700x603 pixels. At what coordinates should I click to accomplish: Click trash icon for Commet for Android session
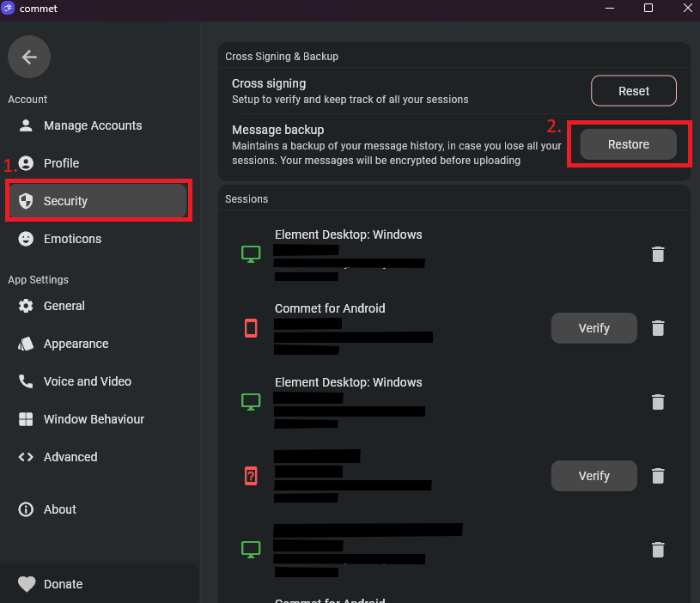point(658,328)
